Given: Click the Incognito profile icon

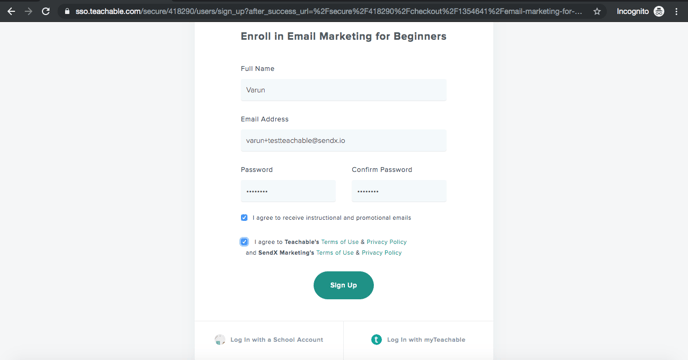Looking at the screenshot, I should (x=659, y=11).
